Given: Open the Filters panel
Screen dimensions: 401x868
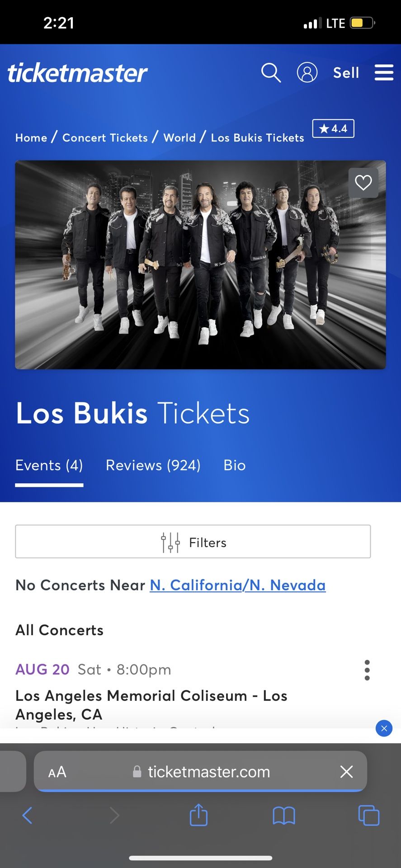Looking at the screenshot, I should click(193, 542).
